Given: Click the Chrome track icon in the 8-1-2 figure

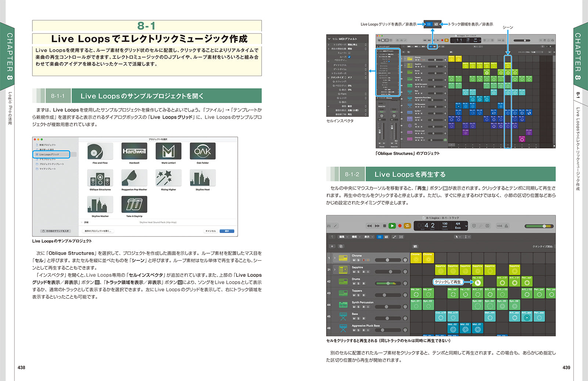Looking at the screenshot, I should [343, 258].
